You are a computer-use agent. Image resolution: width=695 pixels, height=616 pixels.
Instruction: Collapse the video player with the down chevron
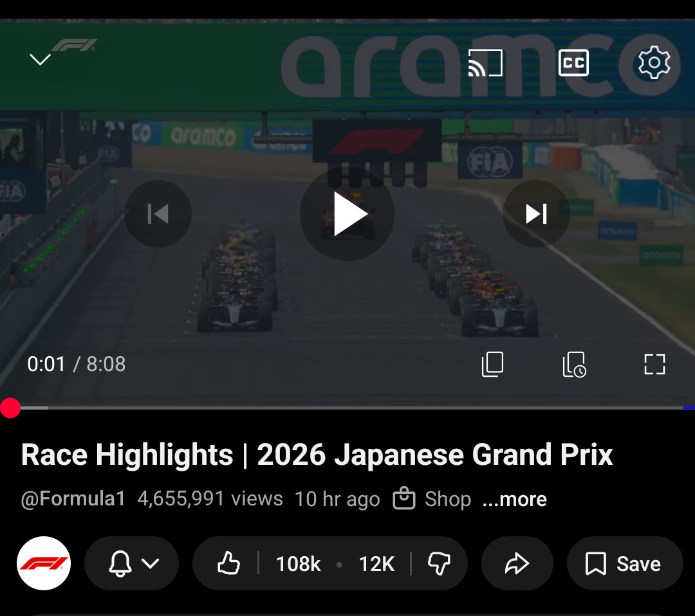point(40,59)
